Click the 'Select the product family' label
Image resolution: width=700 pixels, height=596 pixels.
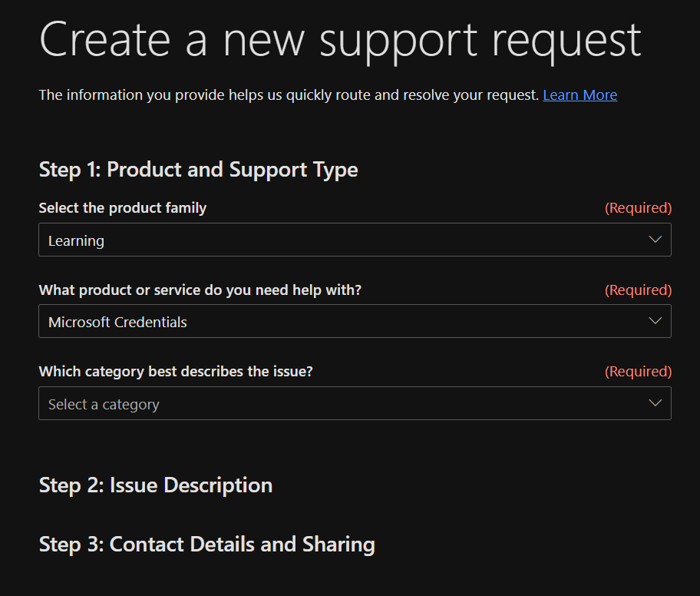pos(123,208)
